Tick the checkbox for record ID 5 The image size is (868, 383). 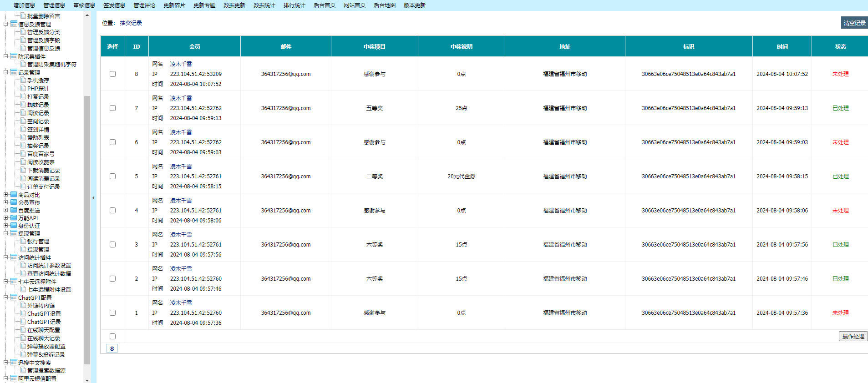point(112,176)
